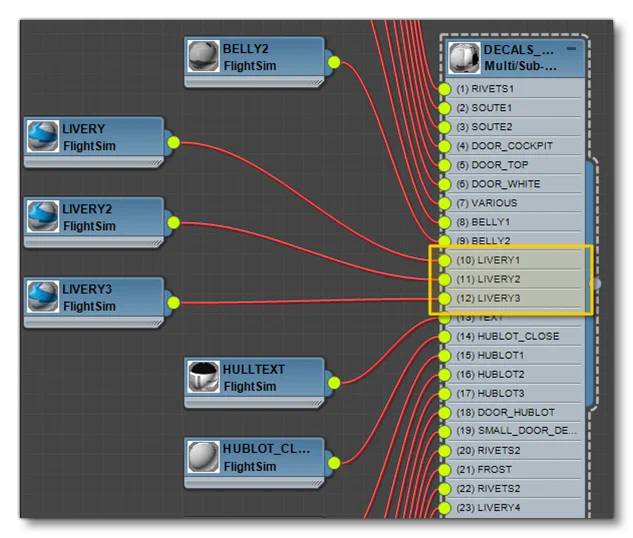Image resolution: width=633 pixels, height=538 pixels.
Task: Click the HUBLOT_CL... material preview sphere
Action: [203, 457]
